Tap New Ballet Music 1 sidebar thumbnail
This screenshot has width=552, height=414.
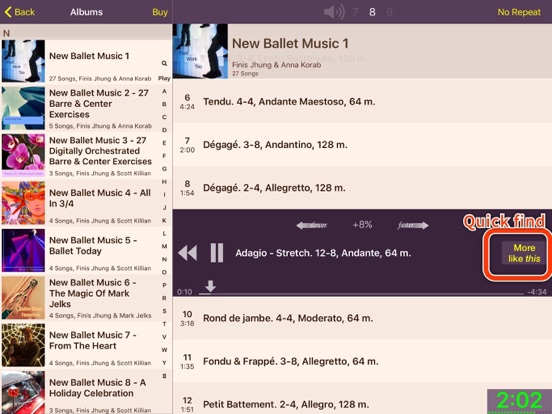pyautogui.click(x=23, y=61)
